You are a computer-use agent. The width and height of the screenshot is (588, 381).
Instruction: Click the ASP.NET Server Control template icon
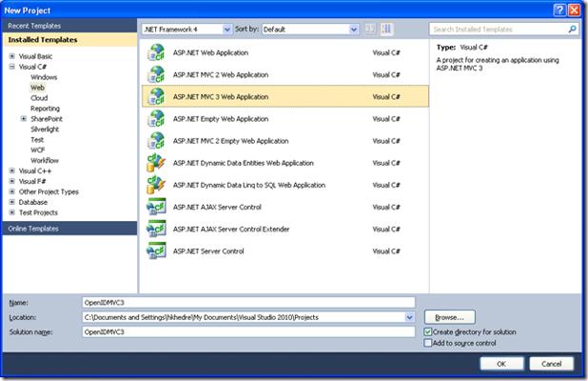(x=156, y=251)
